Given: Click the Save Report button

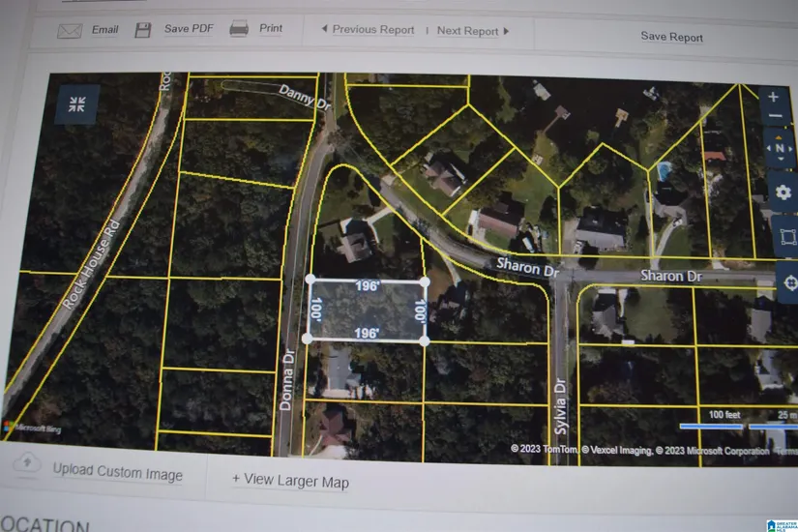Looking at the screenshot, I should [671, 37].
